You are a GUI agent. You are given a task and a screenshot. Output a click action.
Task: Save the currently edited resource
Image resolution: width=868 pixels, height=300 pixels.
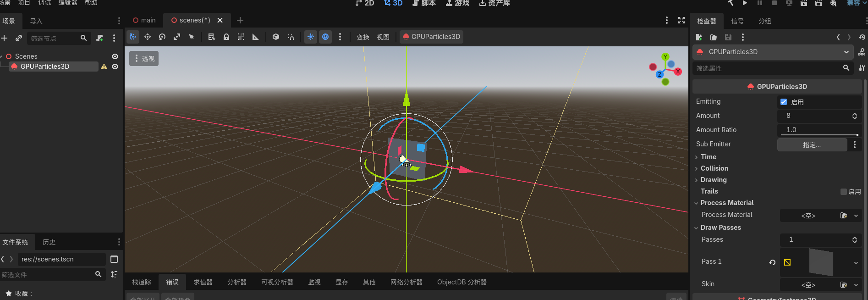click(x=728, y=37)
